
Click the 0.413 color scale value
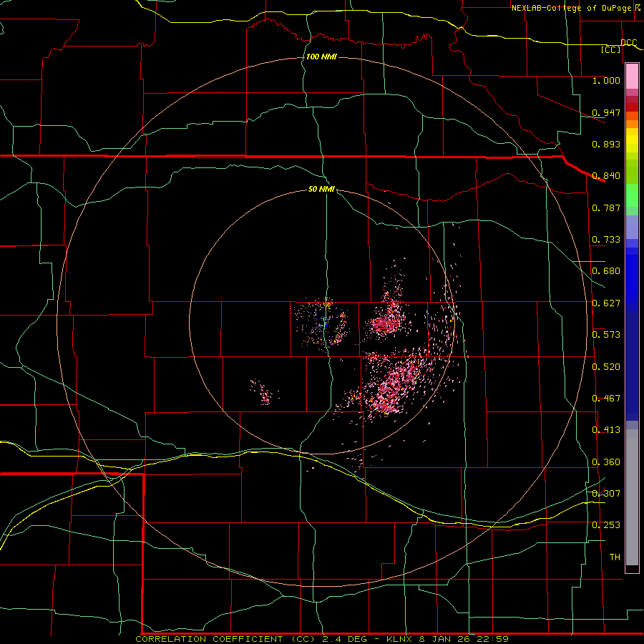(606, 430)
